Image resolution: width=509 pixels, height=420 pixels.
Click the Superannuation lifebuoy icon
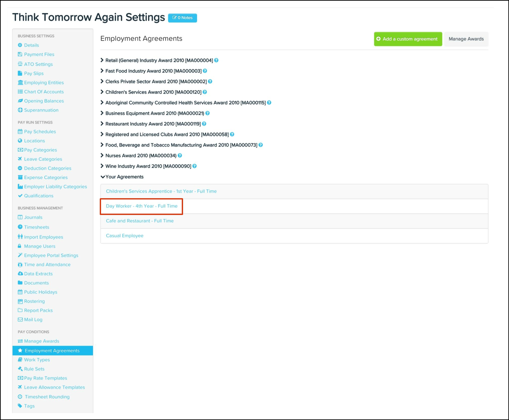coord(20,110)
